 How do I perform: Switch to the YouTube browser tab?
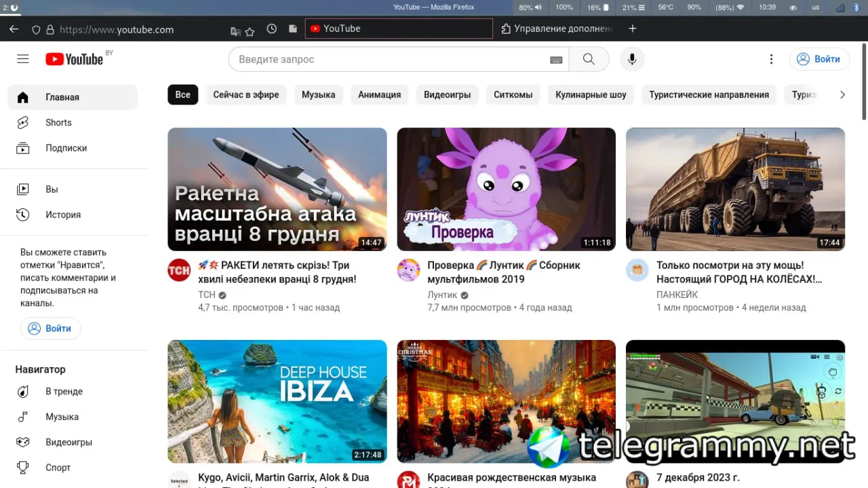click(x=399, y=29)
